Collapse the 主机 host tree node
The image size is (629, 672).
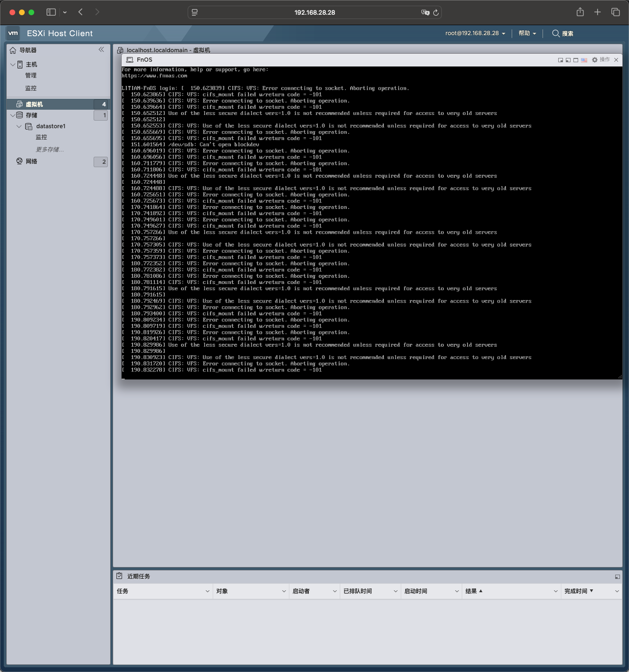(12, 65)
